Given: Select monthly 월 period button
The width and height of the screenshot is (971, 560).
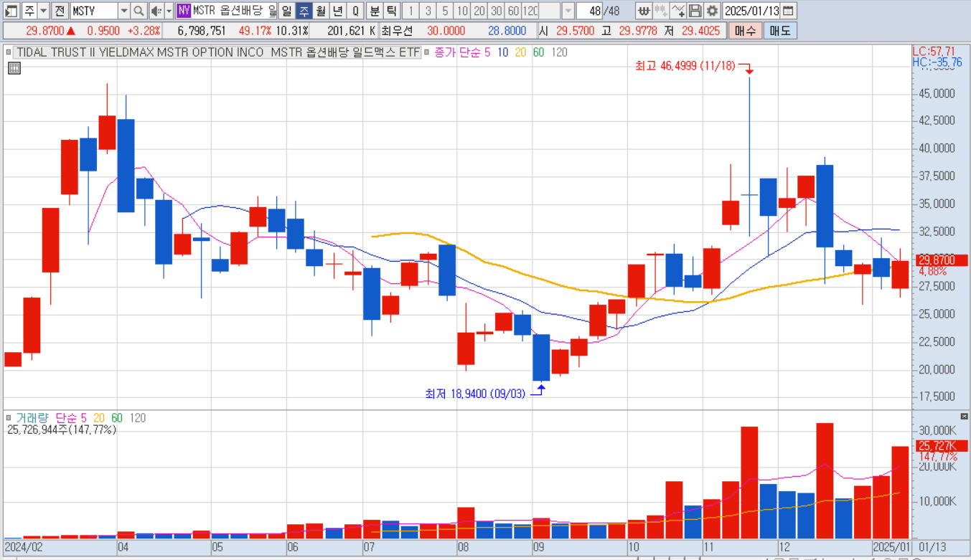Looking at the screenshot, I should coord(321,11).
